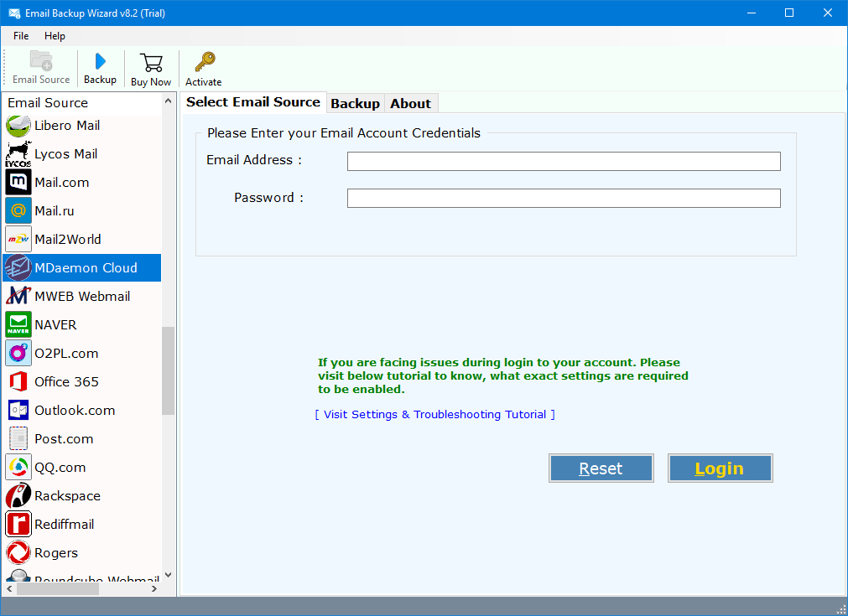
Task: Open the About tab
Action: (410, 104)
